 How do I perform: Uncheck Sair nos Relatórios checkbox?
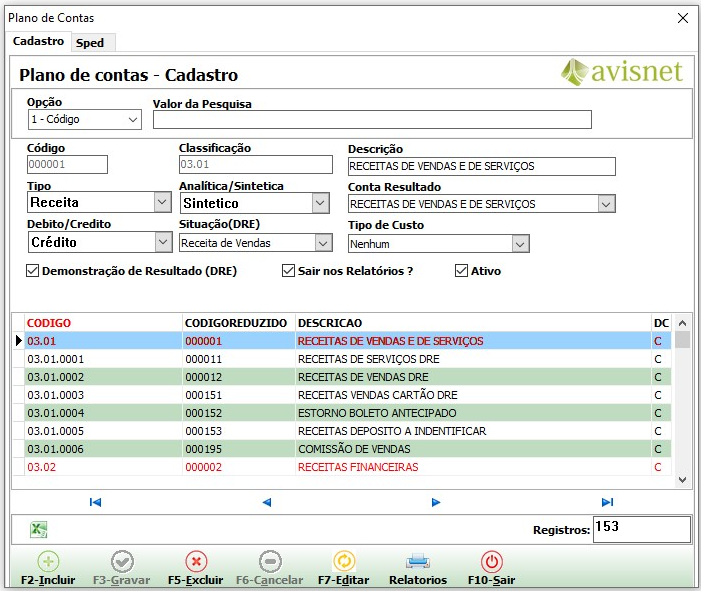(288, 271)
